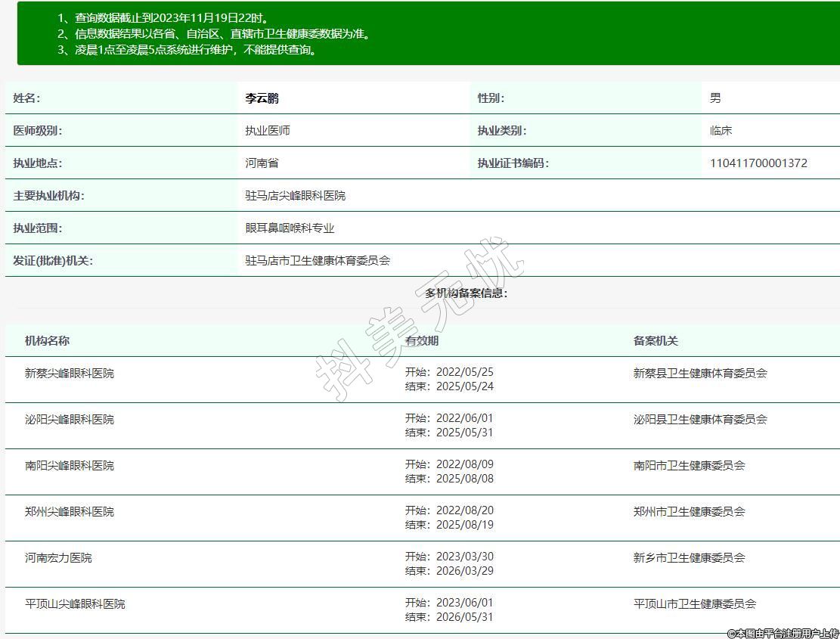
Task: Select the 新蔡尖峰眼科医院 institution entry
Action: (x=70, y=374)
